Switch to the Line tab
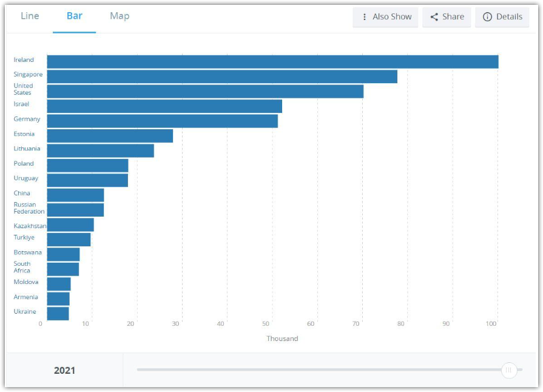The height and width of the screenshot is (392, 543). 30,16
